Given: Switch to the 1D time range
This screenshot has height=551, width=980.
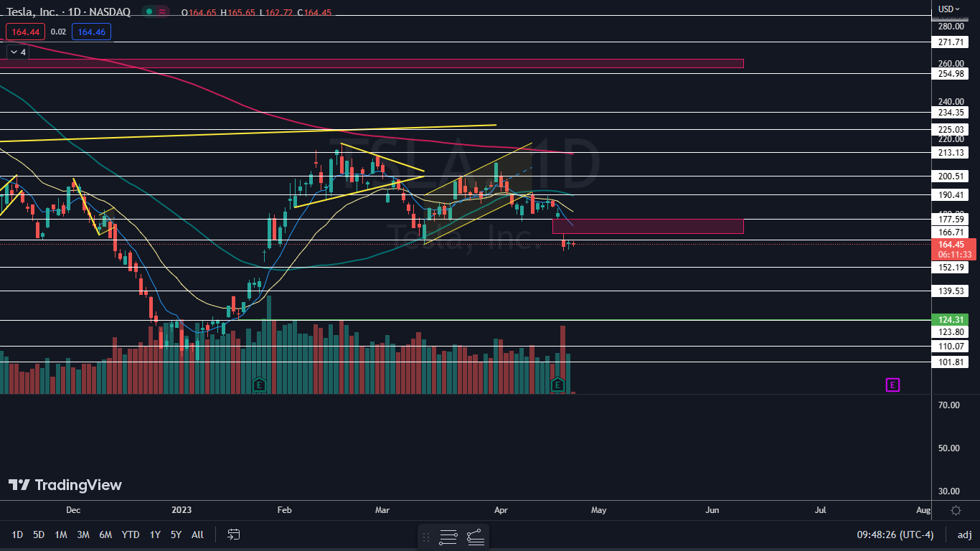Looking at the screenshot, I should [17, 534].
